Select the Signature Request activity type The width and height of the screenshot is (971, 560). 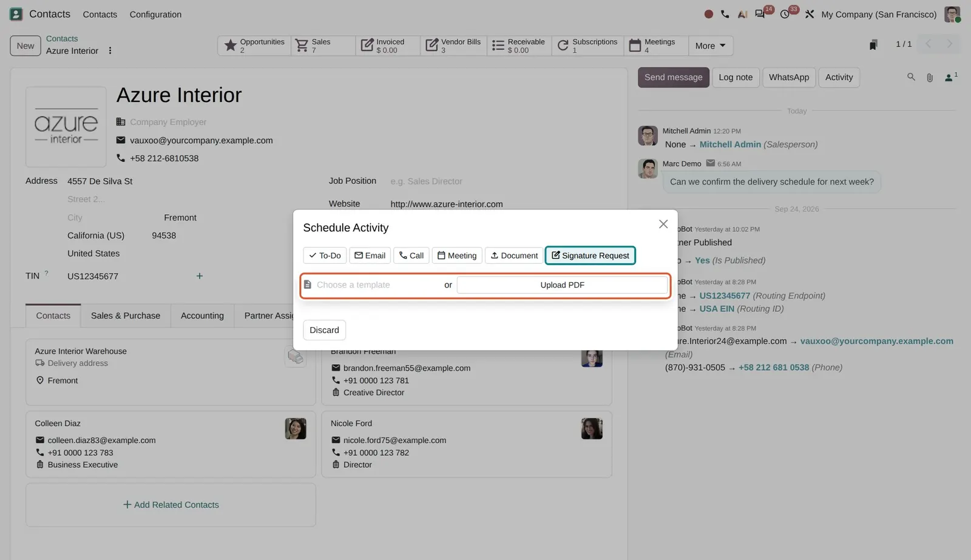[590, 255]
